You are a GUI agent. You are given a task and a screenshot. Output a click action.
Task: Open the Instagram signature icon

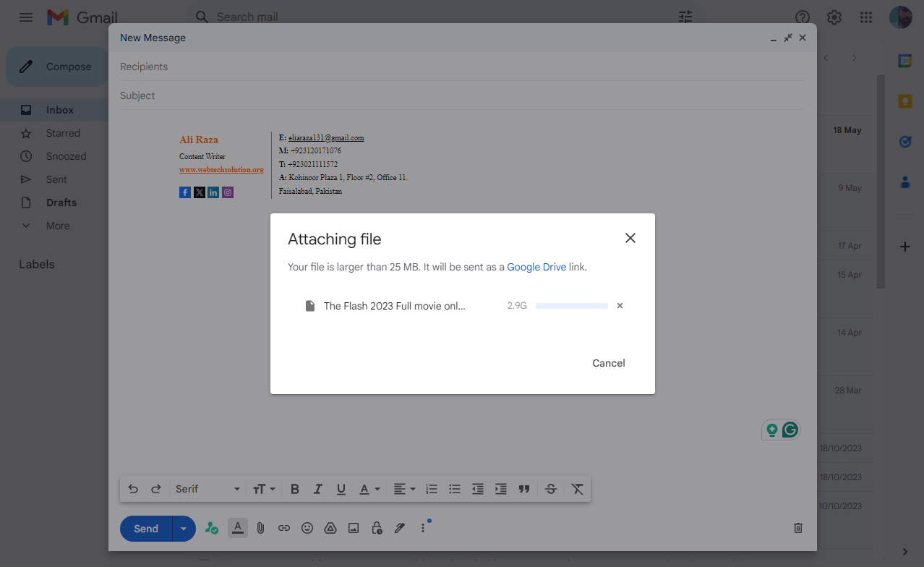228,192
